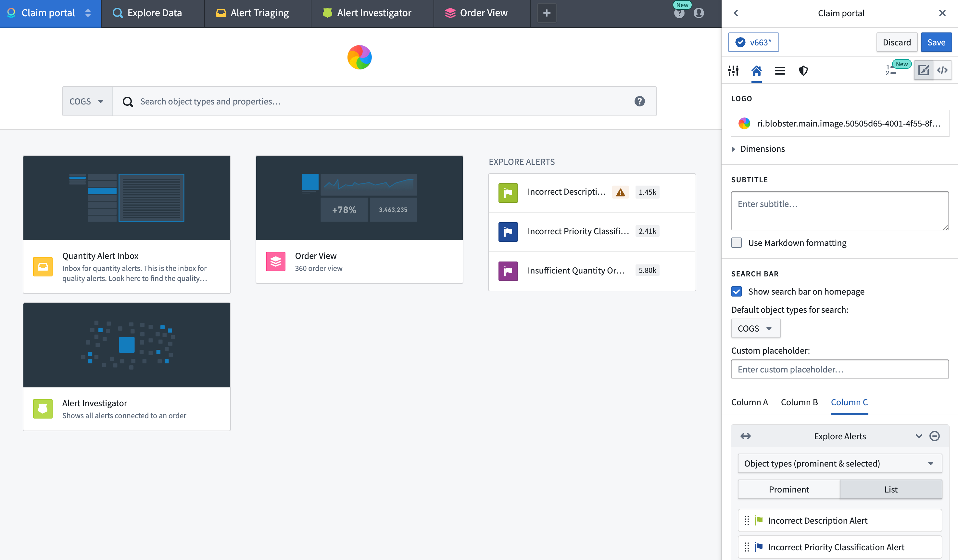Image resolution: width=958 pixels, height=560 pixels.
Task: Enable Use Markdown formatting checkbox
Action: (737, 242)
